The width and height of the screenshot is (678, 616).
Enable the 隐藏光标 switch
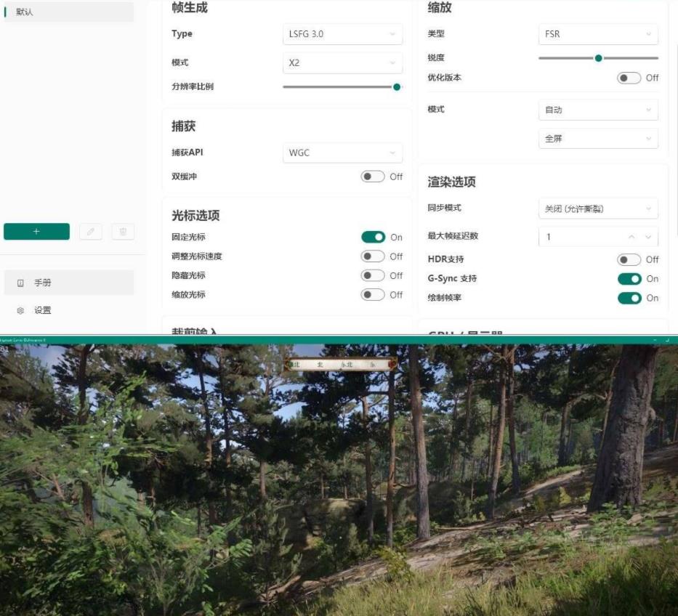(x=373, y=275)
